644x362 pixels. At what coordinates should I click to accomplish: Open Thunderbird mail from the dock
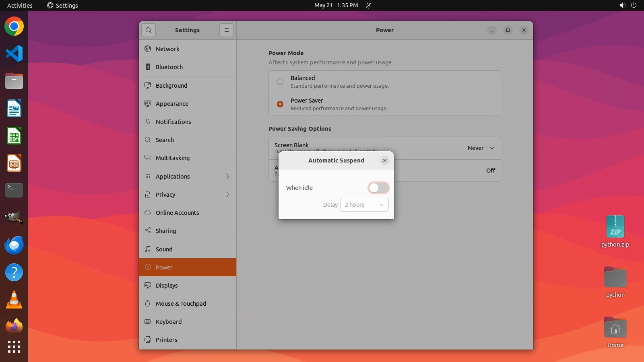14,245
